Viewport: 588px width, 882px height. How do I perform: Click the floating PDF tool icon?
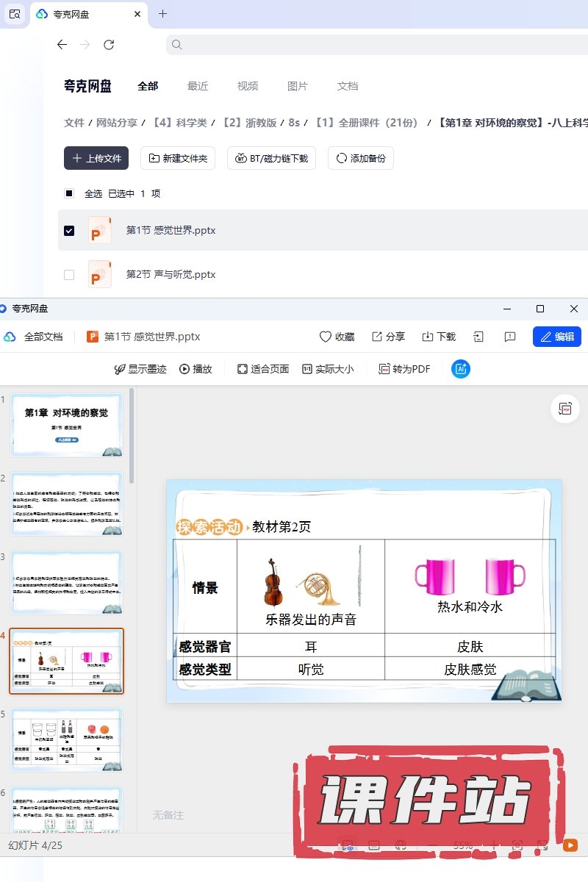[564, 409]
